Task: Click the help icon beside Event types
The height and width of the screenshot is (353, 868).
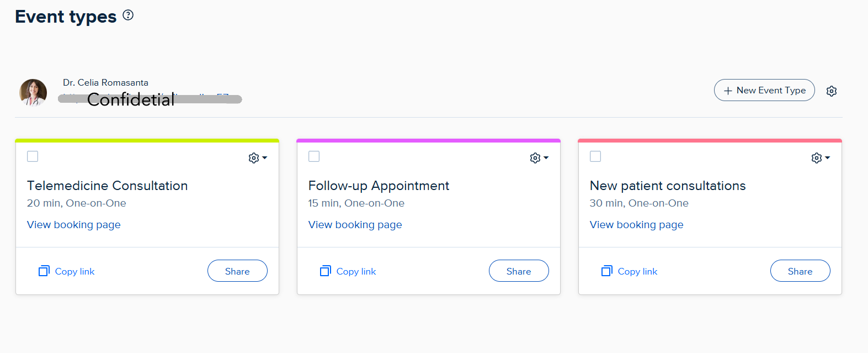Action: coord(128,15)
